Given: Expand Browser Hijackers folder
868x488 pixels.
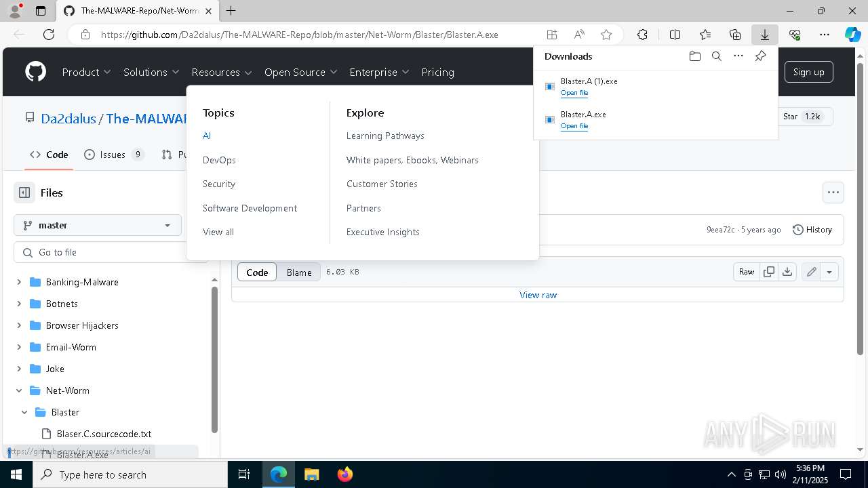Looking at the screenshot, I should click(19, 325).
